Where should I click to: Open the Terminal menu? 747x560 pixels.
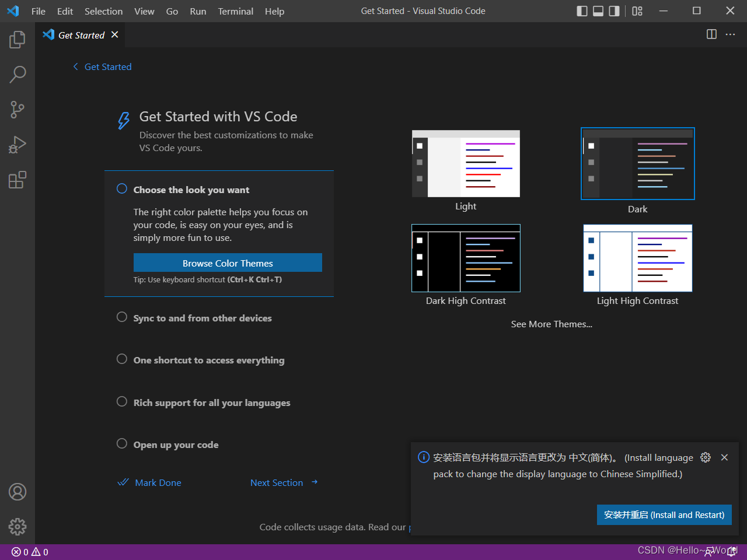(x=235, y=11)
